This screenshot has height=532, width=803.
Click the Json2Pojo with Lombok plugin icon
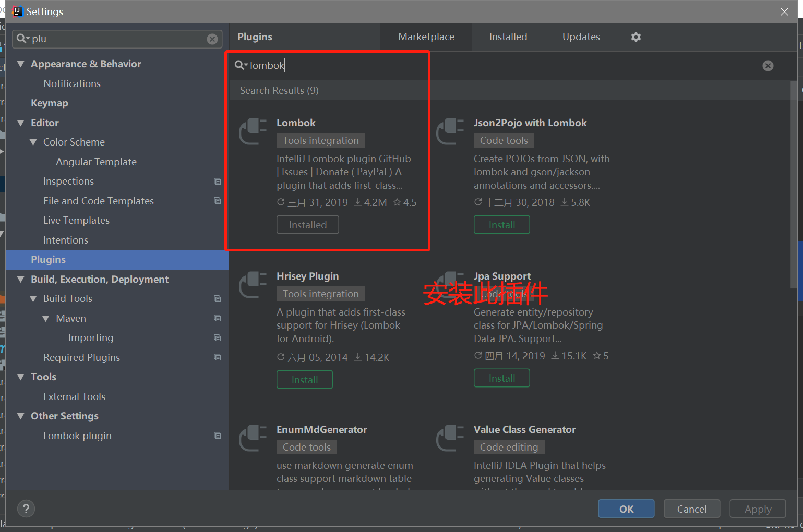[x=450, y=131]
